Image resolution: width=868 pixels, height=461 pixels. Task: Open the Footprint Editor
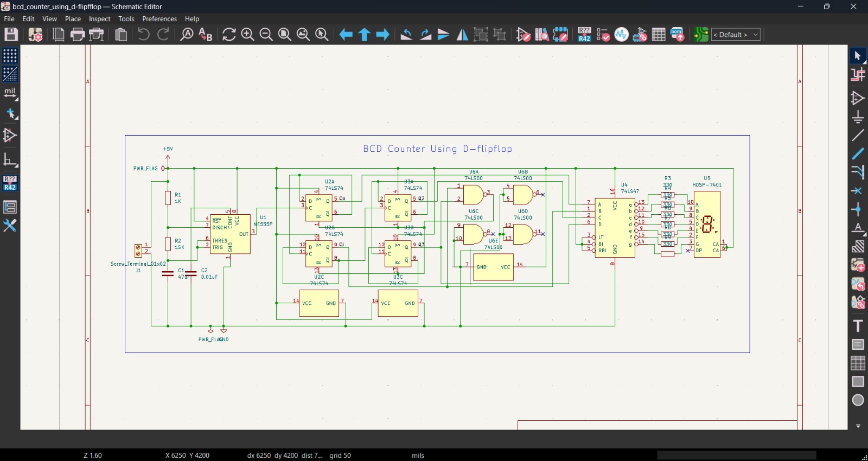pyautogui.click(x=560, y=35)
